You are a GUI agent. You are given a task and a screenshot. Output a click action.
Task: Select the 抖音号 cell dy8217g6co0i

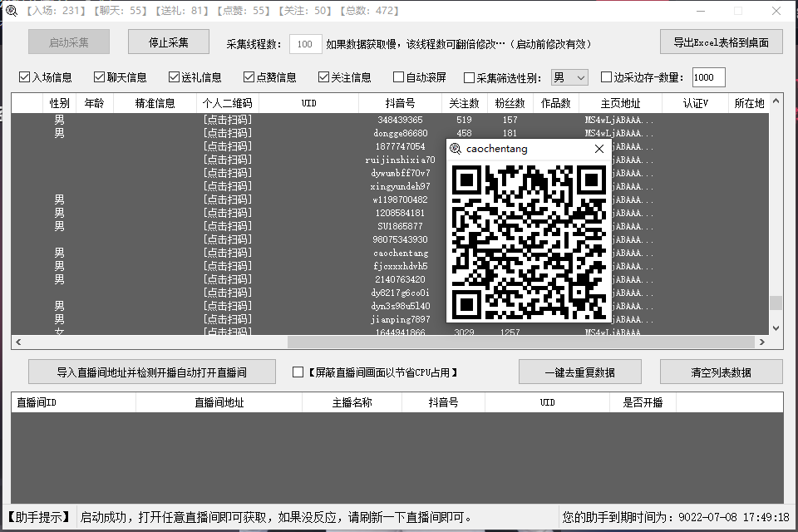tap(400, 293)
